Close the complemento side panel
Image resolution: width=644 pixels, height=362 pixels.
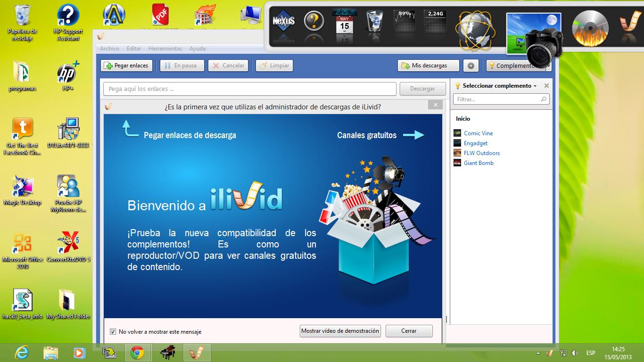coord(546,86)
